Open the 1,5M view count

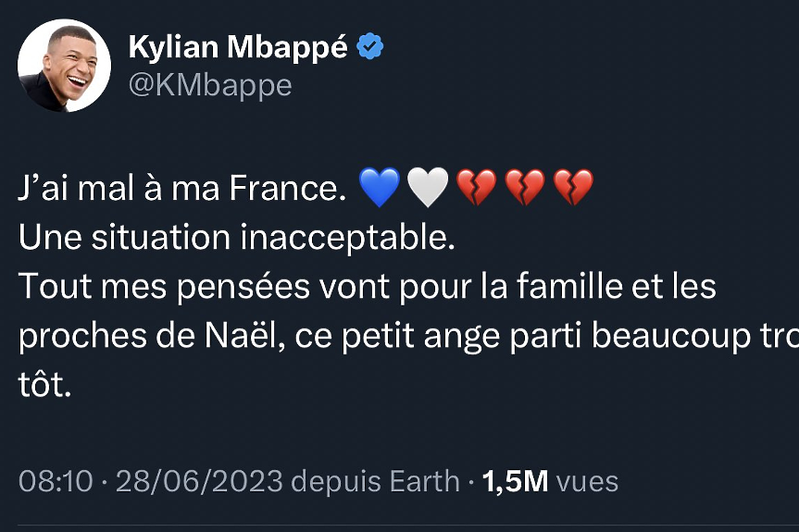pos(514,481)
